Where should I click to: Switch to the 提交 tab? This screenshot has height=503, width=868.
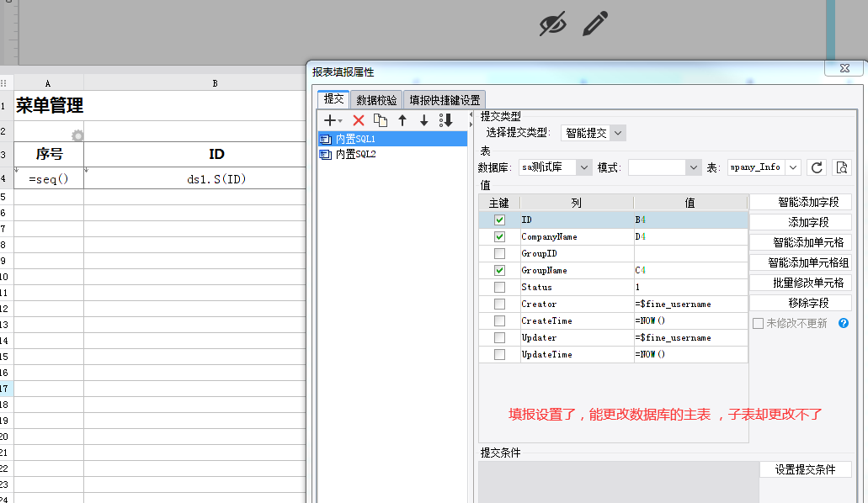click(x=333, y=99)
